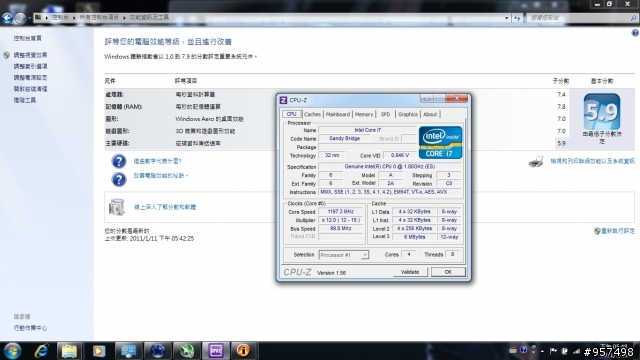
Task: Select the CPU tab in CPU-Z
Action: 291,114
